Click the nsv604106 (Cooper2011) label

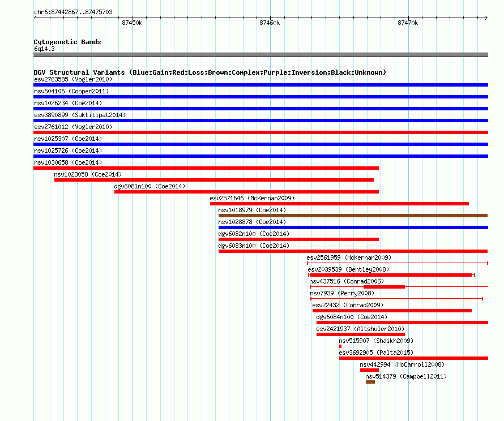(x=71, y=91)
